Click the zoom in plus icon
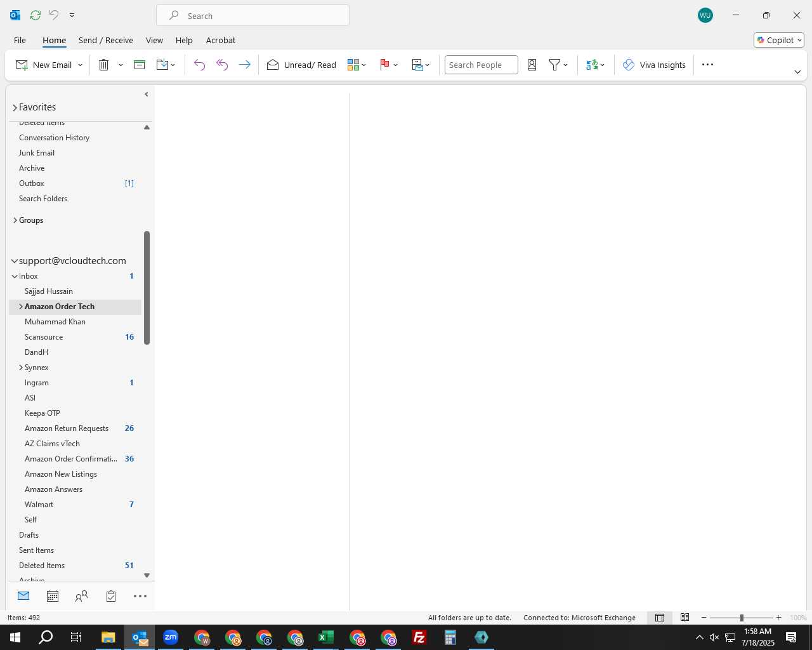The height and width of the screenshot is (650, 812). click(x=779, y=618)
